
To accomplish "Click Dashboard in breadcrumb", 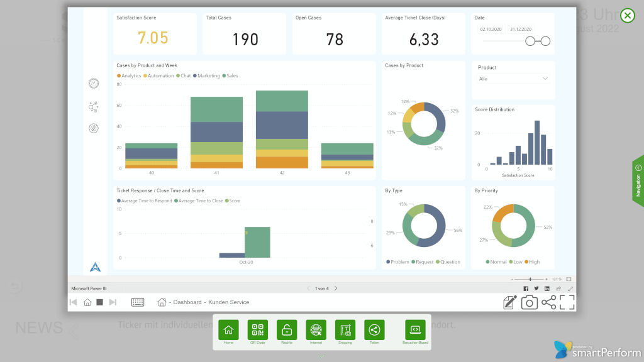I will coord(187,302).
